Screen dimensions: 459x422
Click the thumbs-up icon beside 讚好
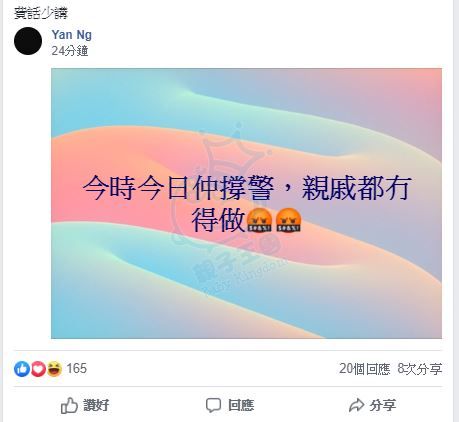click(x=69, y=405)
